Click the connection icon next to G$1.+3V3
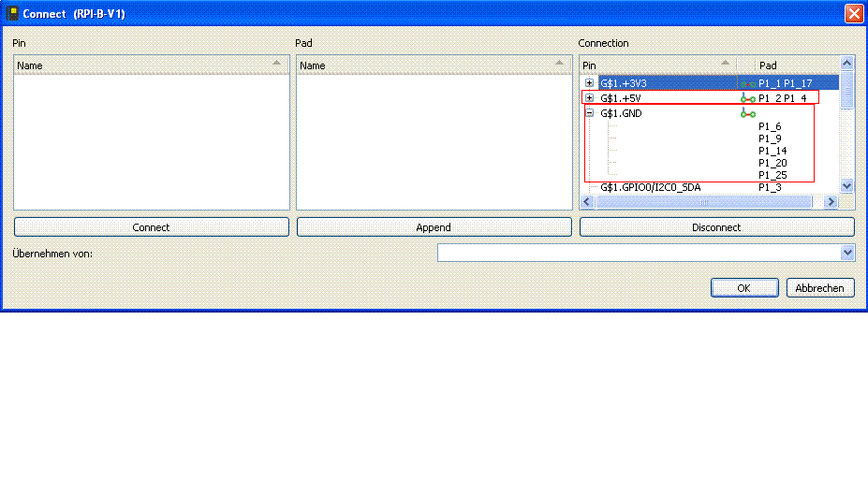868x480 pixels. click(748, 83)
